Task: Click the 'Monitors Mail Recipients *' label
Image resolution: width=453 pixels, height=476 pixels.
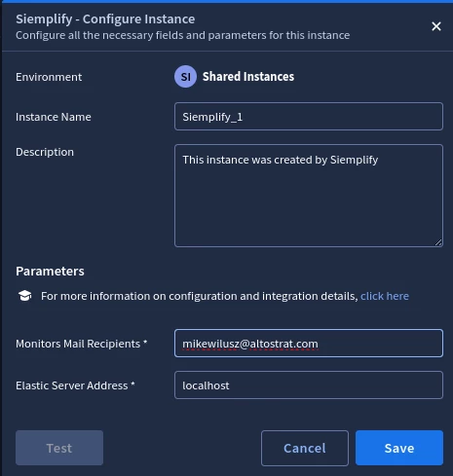Action: point(81,344)
